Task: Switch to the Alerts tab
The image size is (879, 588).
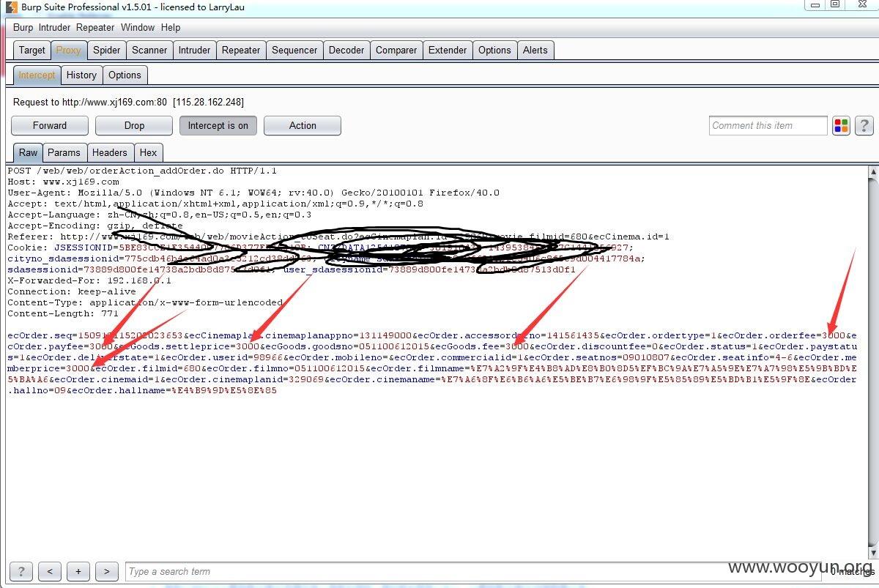Action: tap(535, 50)
